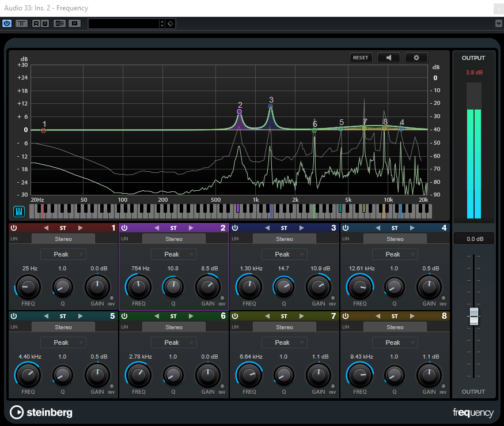This screenshot has width=504, height=426.
Task: Expand the plugin menu arrow at top right
Action: tap(498, 24)
